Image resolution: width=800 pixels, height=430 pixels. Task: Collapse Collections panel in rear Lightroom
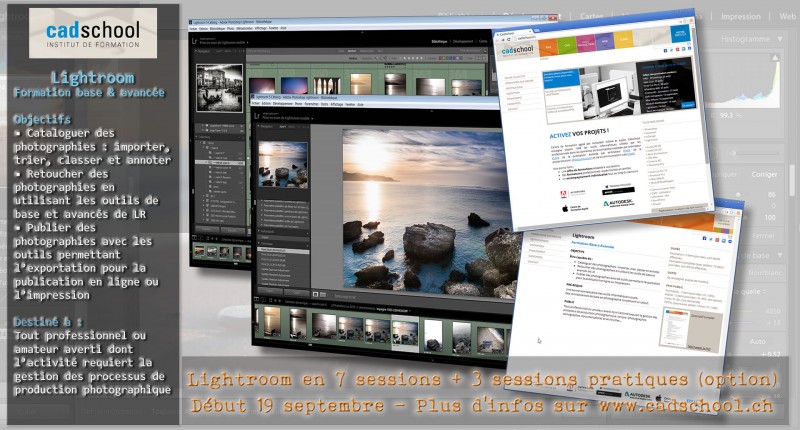point(197,137)
